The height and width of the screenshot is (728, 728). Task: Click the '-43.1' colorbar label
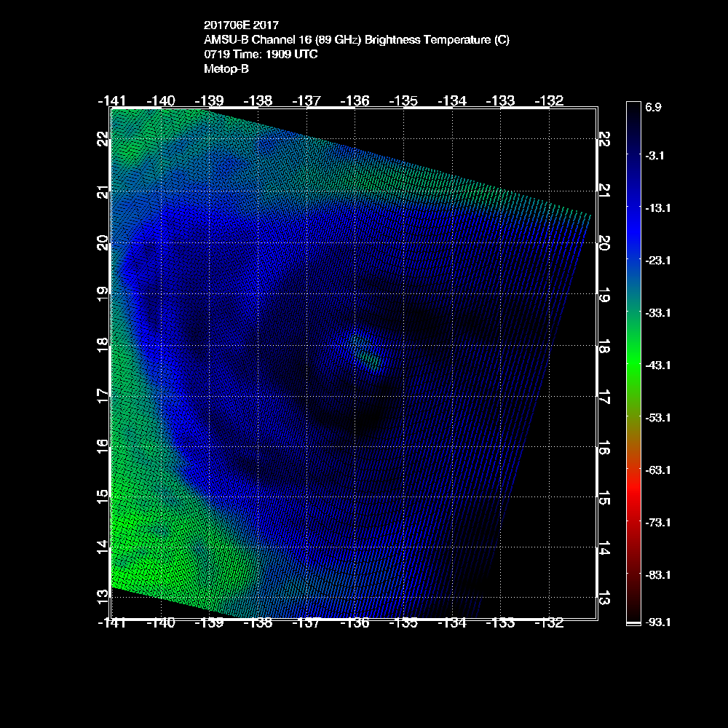[x=657, y=365]
